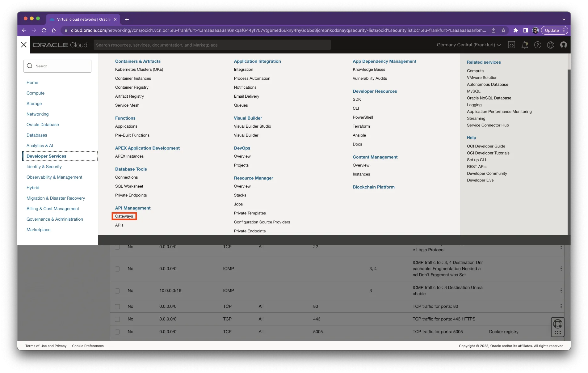Open Cloud Shell developer tools icon
588x373 pixels.
click(511, 45)
